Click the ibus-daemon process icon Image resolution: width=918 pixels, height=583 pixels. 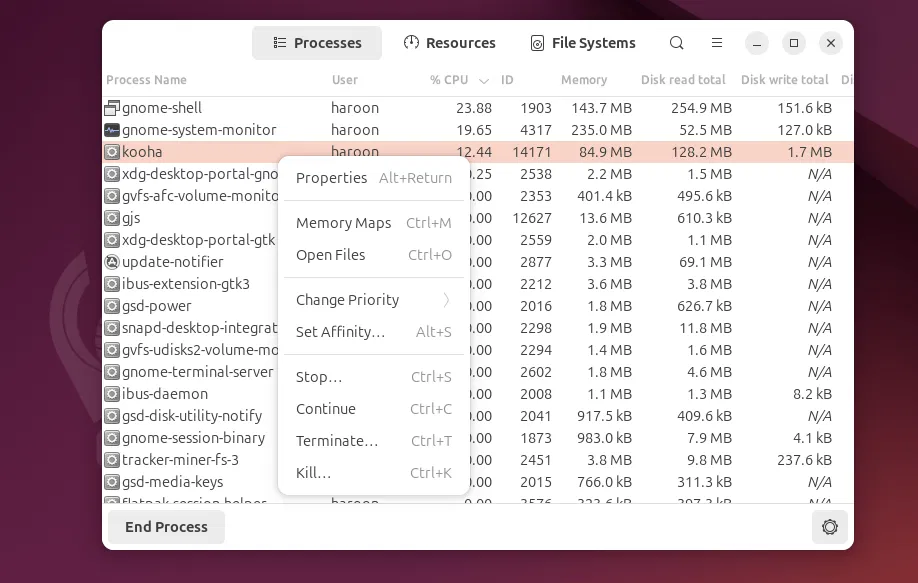pos(112,393)
